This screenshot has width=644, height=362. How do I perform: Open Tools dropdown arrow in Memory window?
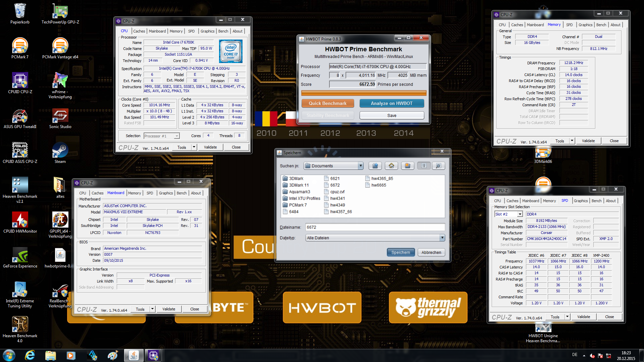(572, 141)
